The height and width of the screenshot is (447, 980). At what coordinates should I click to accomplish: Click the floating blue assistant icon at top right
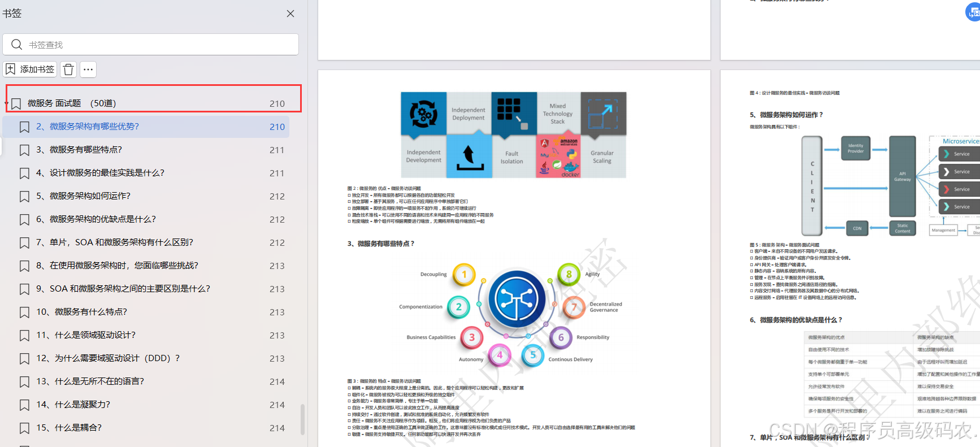pos(973,12)
